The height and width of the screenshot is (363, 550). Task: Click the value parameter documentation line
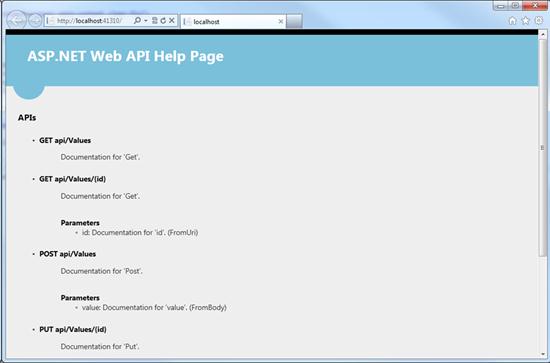coord(154,308)
